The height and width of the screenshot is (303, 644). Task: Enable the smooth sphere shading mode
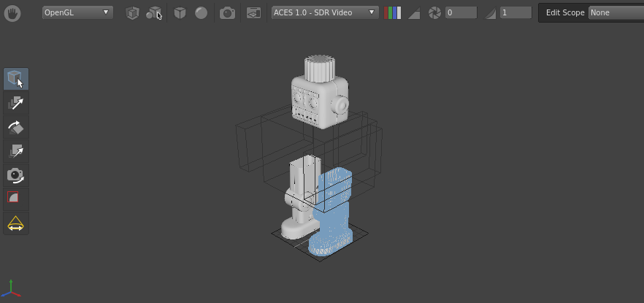201,13
